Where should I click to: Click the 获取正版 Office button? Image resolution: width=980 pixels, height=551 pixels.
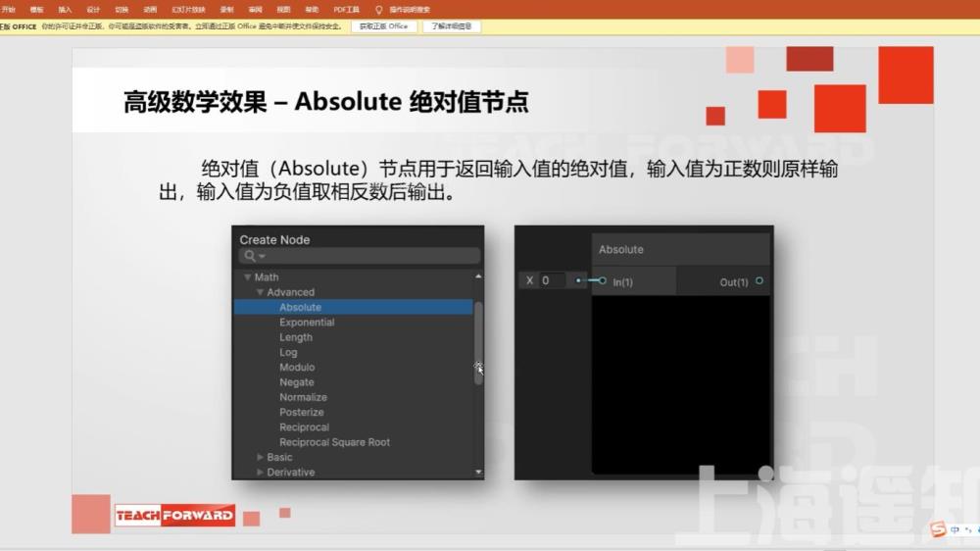pyautogui.click(x=383, y=26)
